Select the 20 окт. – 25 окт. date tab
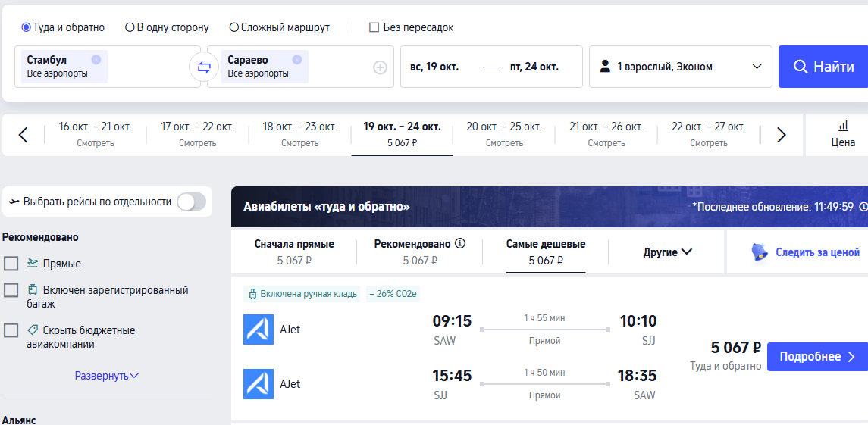The image size is (868, 425). point(504,135)
